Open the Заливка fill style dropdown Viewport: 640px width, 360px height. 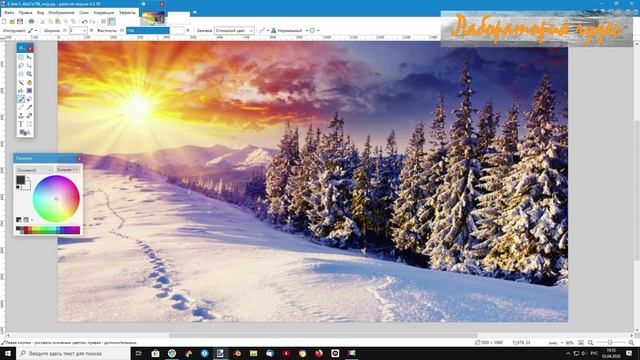tap(234, 31)
